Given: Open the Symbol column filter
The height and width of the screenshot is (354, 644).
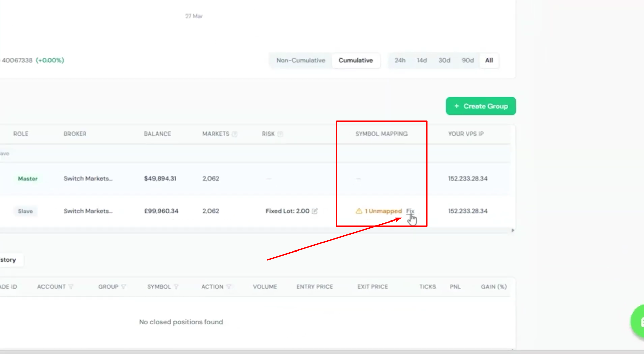Looking at the screenshot, I should coord(176,287).
